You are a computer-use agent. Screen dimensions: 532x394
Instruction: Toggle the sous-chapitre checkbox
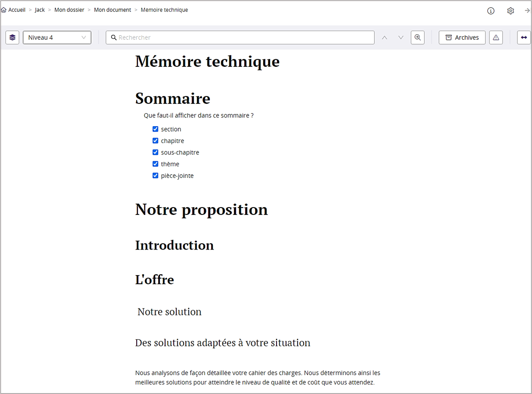click(155, 152)
